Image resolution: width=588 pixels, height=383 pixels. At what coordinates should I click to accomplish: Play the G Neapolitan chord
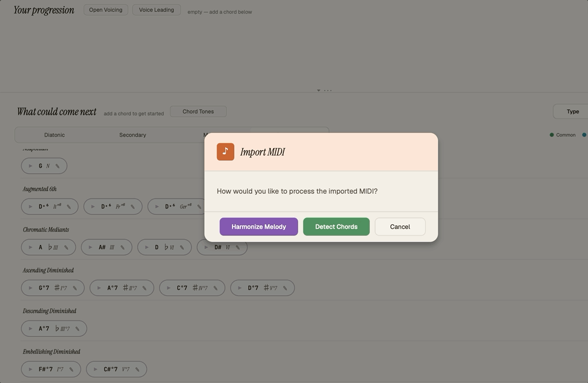point(30,166)
